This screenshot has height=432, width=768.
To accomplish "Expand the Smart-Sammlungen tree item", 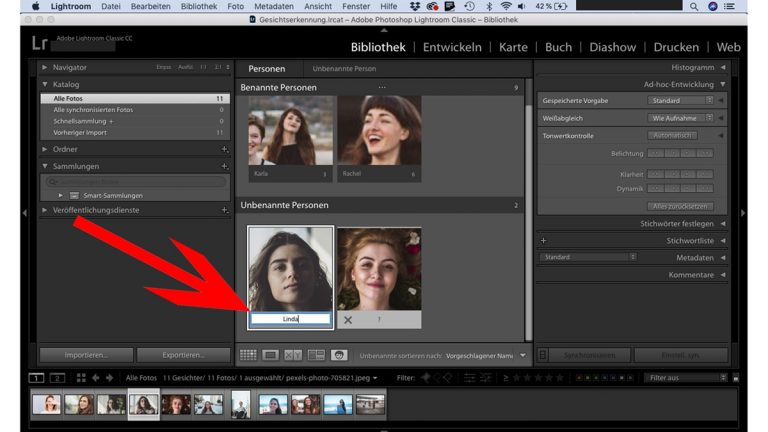I will pos(60,195).
